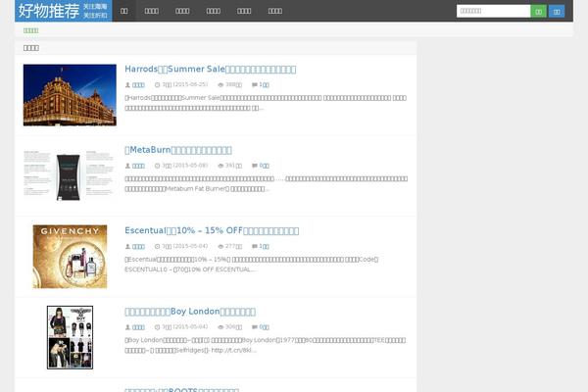Click the date (2015-05-08) in MetaBurn row
This screenshot has height=392, width=588.
[x=190, y=166]
